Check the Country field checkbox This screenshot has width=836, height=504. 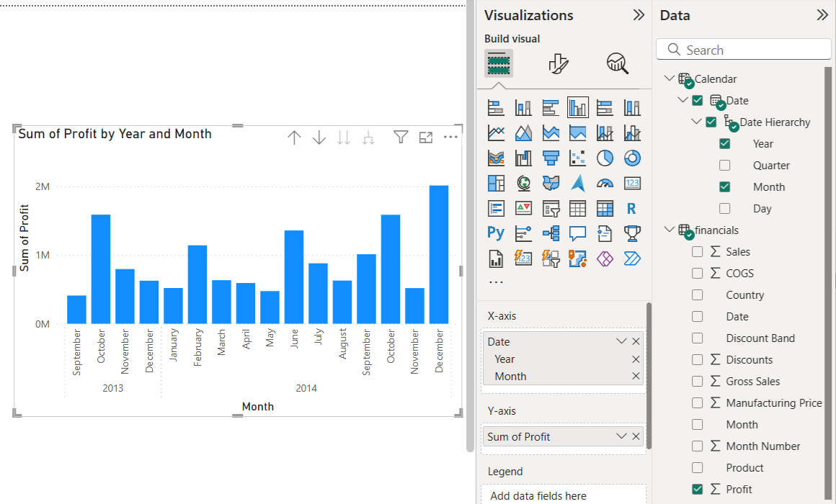click(x=698, y=294)
